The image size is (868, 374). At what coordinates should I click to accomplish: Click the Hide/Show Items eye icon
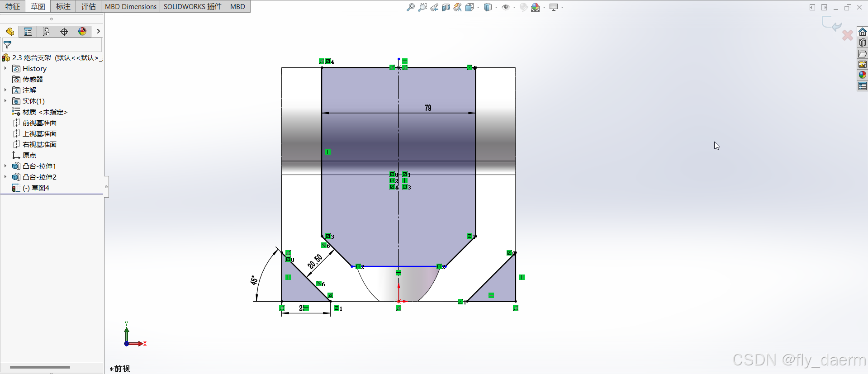point(506,7)
